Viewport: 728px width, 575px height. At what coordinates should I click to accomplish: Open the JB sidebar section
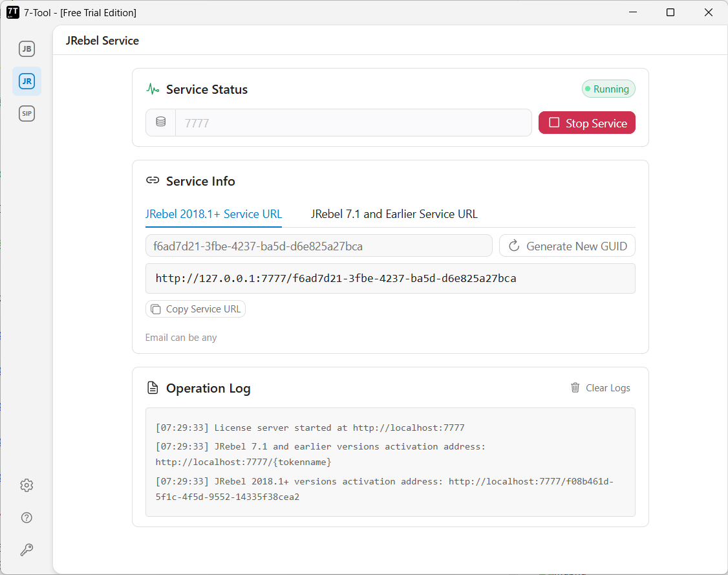(27, 49)
